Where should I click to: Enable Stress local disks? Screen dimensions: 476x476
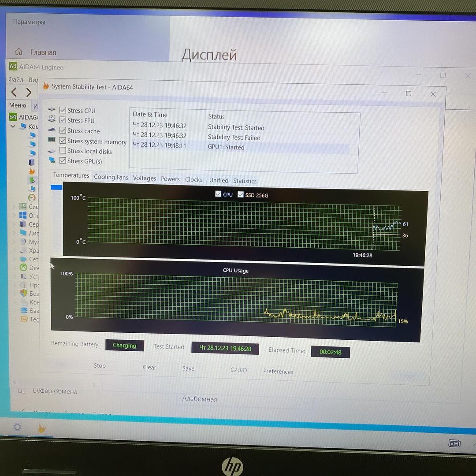[x=63, y=150]
